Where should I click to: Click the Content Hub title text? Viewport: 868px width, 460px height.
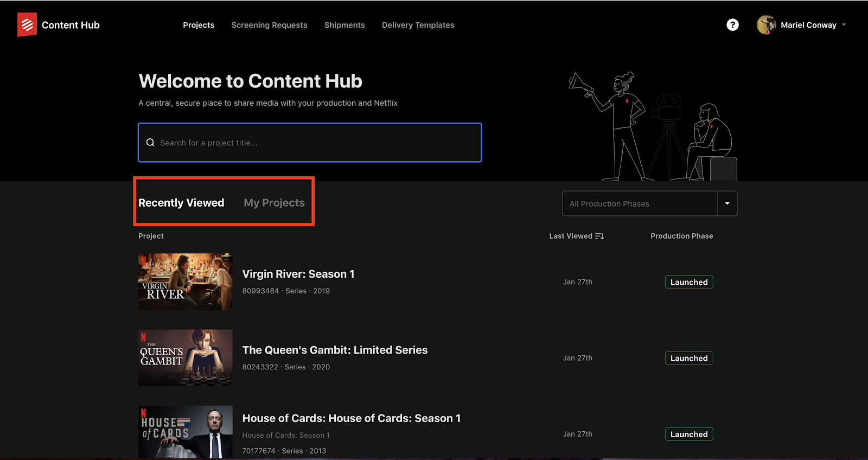pos(71,25)
